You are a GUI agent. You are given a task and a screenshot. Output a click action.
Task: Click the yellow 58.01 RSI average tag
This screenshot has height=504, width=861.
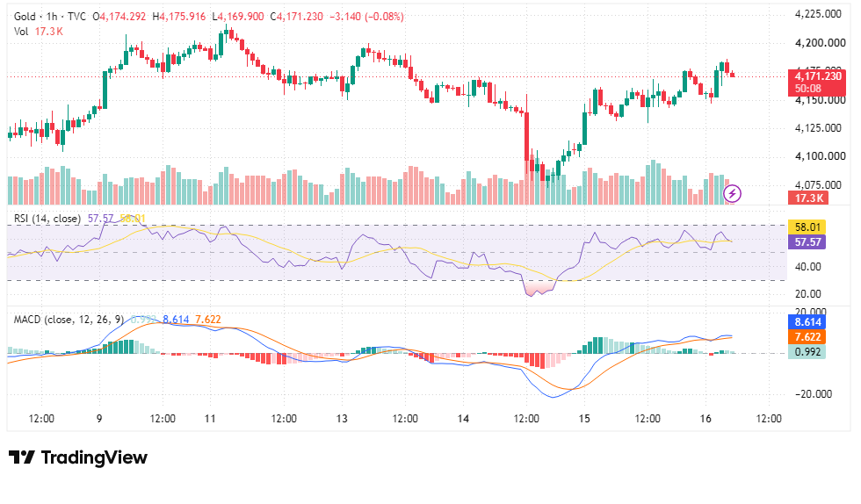[807, 227]
